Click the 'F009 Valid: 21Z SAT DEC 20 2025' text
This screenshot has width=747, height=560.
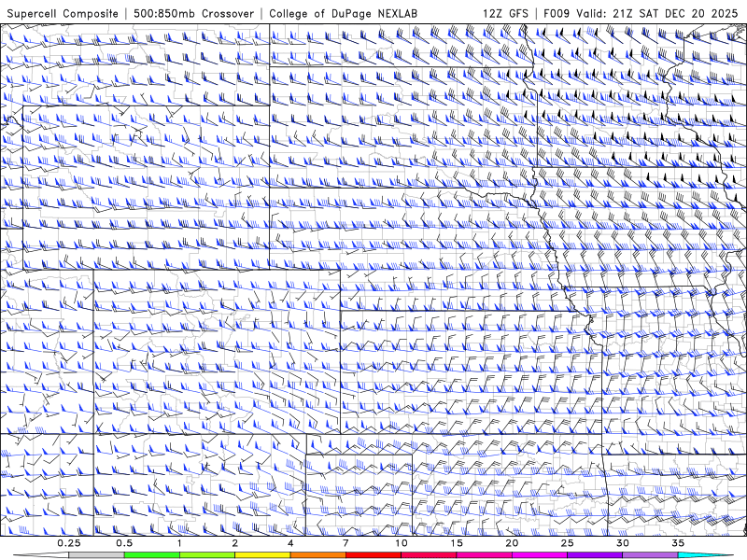pyautogui.click(x=641, y=13)
